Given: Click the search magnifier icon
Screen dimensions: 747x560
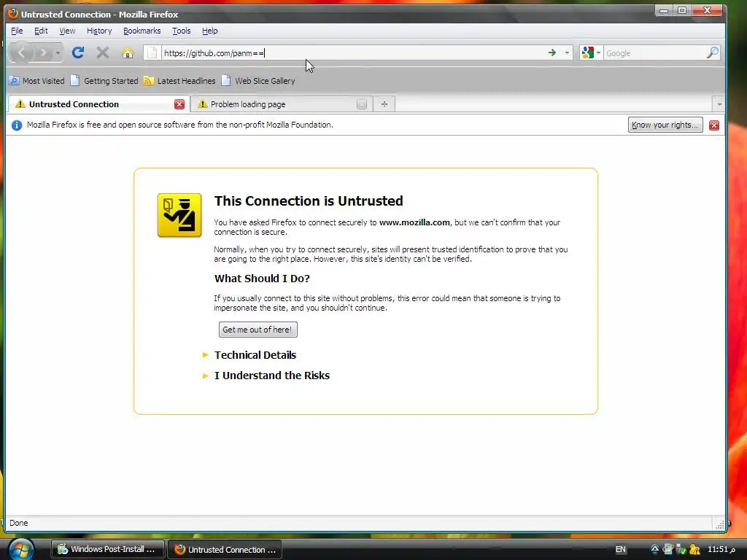Looking at the screenshot, I should [712, 52].
